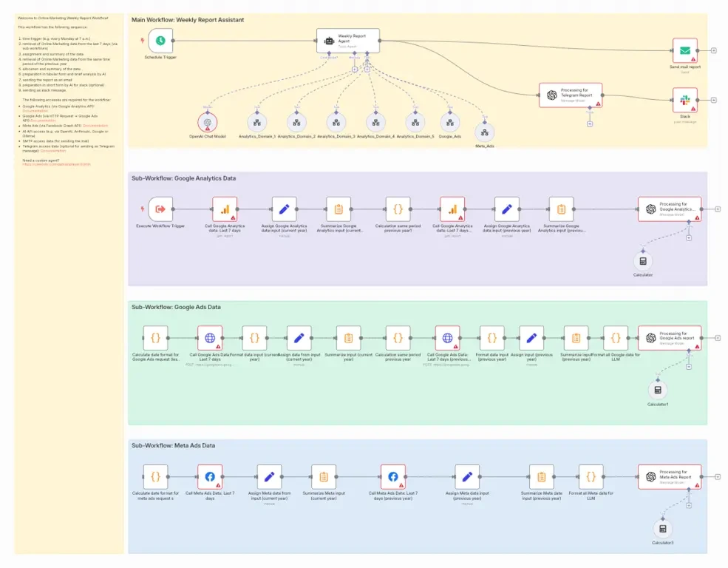Open Call Meta Ads Data: Last 7 days node
The height and width of the screenshot is (568, 728).
pyautogui.click(x=210, y=476)
